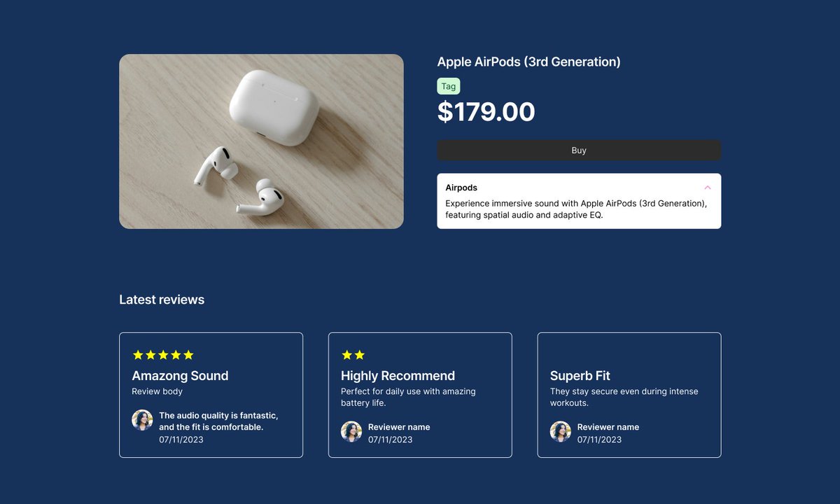Click reviewer avatar in Superb Fit card
The image size is (840, 504).
560,431
